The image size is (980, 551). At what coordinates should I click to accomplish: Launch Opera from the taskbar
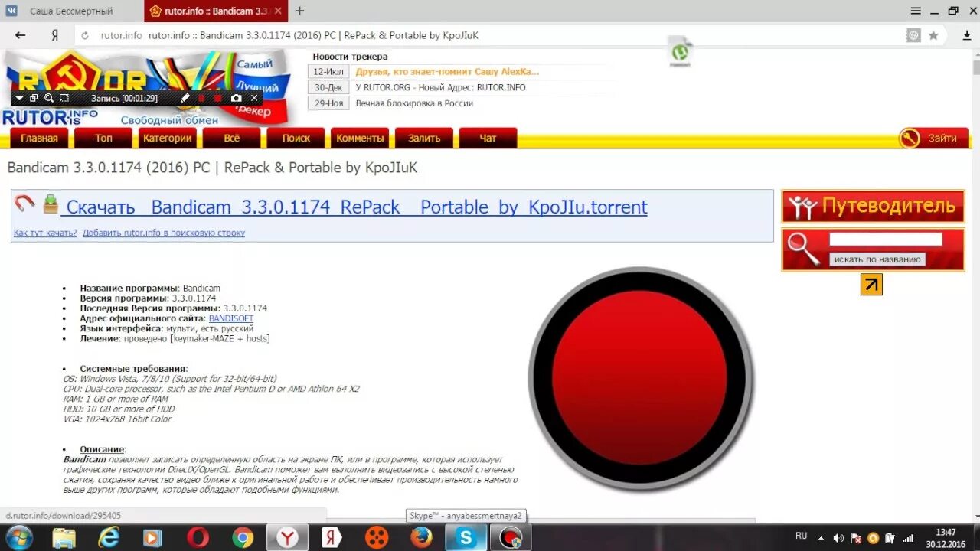coord(198,538)
